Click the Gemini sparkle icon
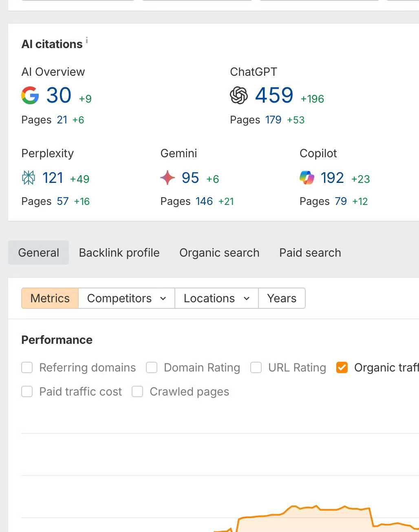Screen dimensions: 419x532 coord(168,178)
